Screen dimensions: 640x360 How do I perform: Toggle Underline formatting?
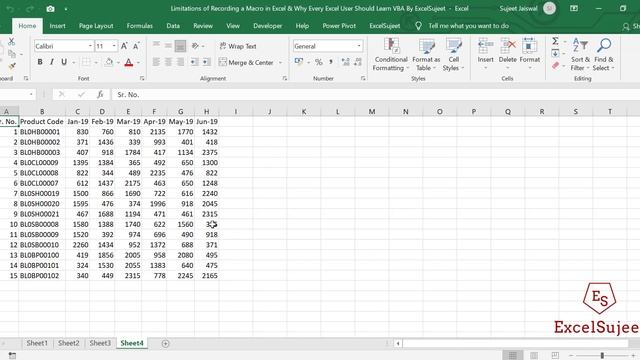click(64, 62)
